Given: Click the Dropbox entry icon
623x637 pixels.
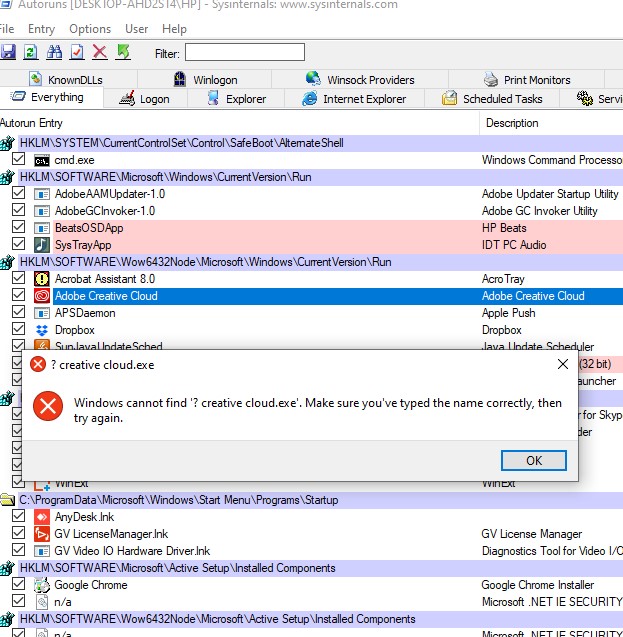Looking at the screenshot, I should click(x=41, y=330).
